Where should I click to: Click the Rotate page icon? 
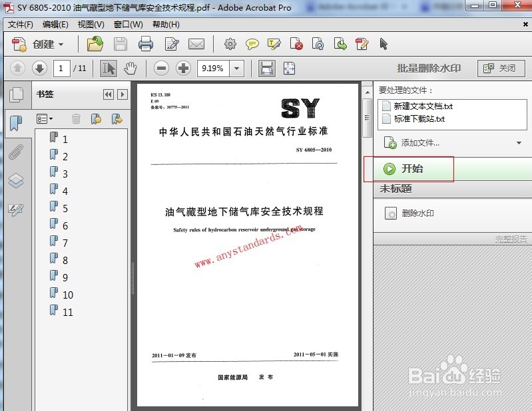(318, 44)
